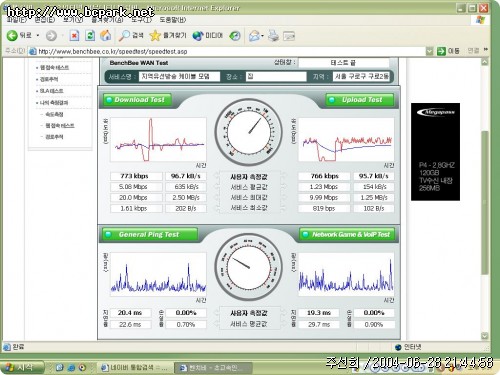Image resolution: width=500 pixels, height=375 pixels.
Task: Click the place input field
Action: [x=276, y=76]
